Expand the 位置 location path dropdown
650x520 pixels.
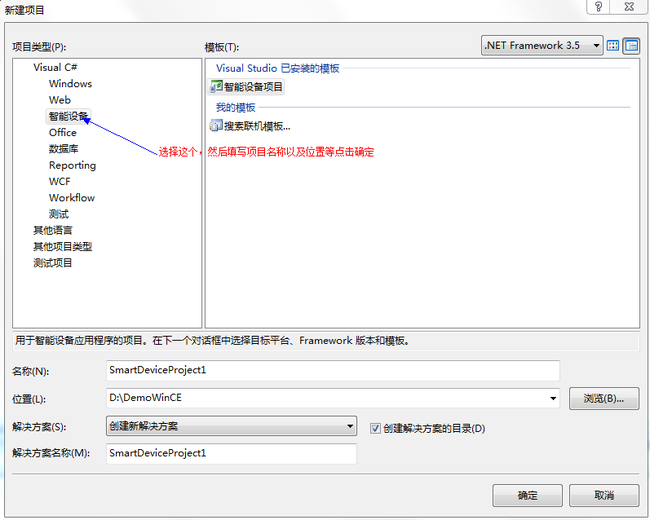coord(553,398)
